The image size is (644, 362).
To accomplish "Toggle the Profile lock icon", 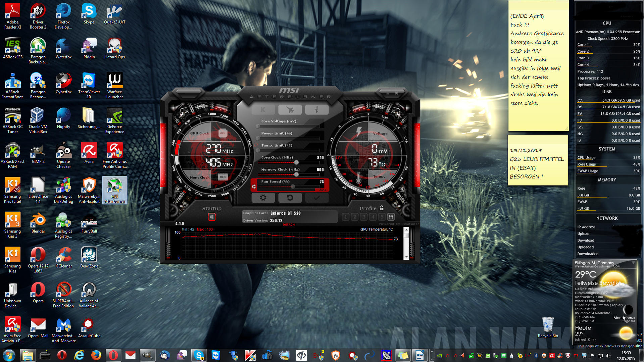I will point(382,208).
